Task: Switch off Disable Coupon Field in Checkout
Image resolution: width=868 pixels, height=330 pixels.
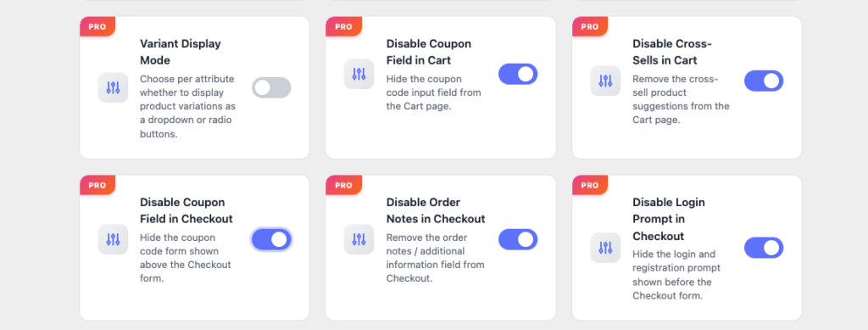Action: 271,239
